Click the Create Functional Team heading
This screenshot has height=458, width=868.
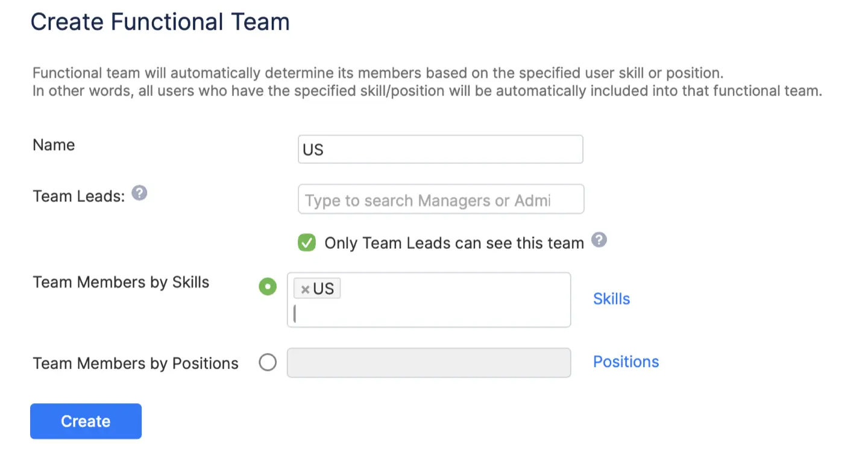point(160,22)
